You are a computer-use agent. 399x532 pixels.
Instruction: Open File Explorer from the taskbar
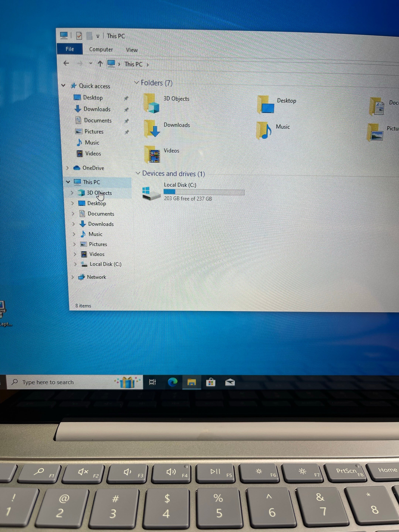pos(191,382)
